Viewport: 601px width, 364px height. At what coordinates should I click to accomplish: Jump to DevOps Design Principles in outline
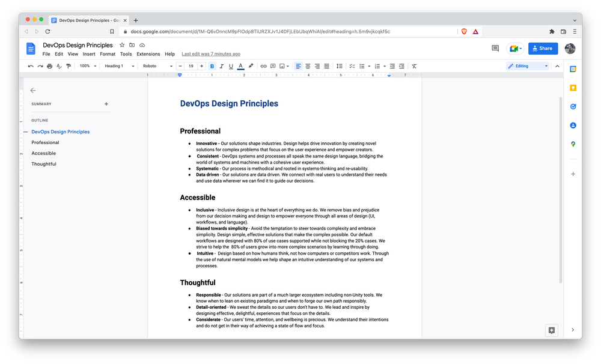(x=61, y=132)
